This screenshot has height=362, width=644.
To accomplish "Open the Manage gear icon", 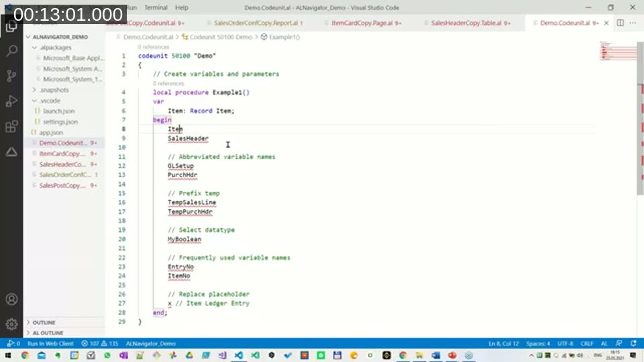I will tap(11, 324).
